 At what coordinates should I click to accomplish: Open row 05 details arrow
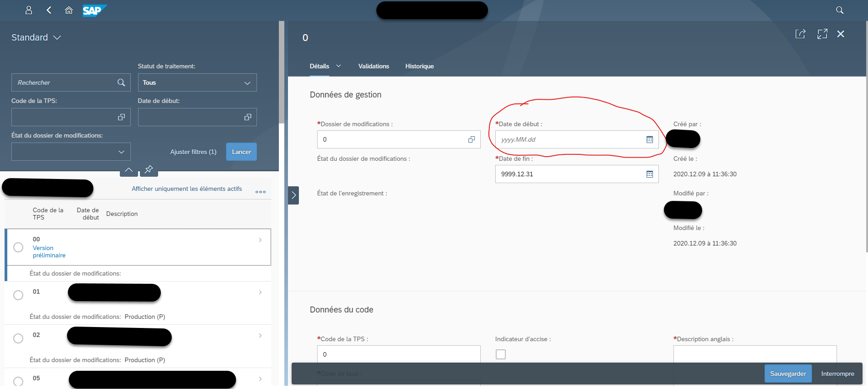point(260,379)
